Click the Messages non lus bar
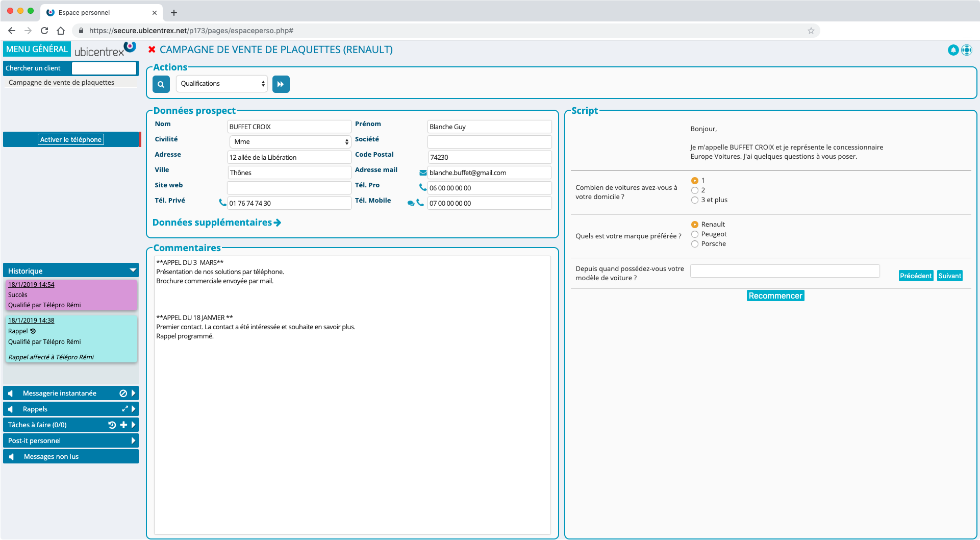The image size is (980, 540). coord(71,456)
